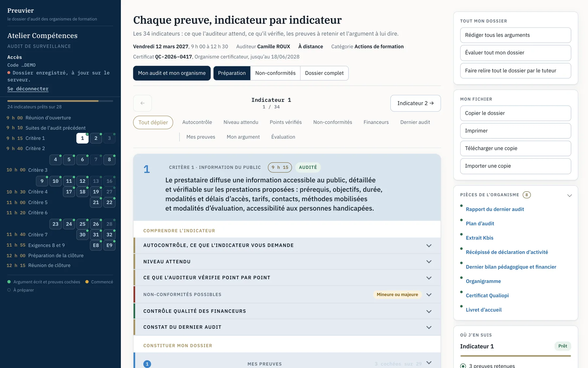Expand 'Non-conformités possibles' section
Screen dimensions: 588x368
coord(287,294)
